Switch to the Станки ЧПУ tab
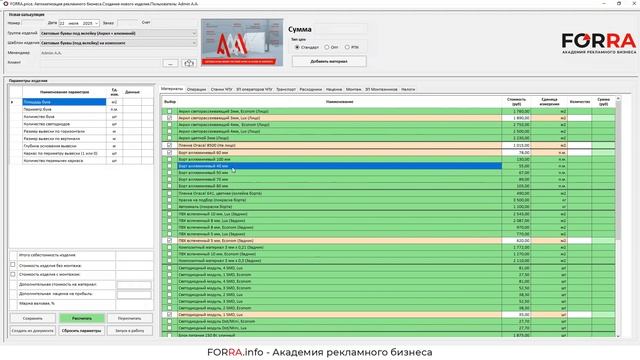This screenshot has height=360, width=640. tap(222, 89)
